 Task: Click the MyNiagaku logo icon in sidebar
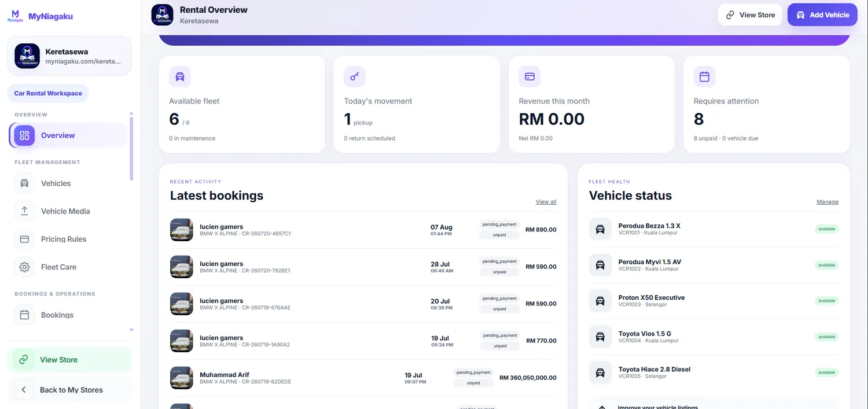(x=16, y=16)
